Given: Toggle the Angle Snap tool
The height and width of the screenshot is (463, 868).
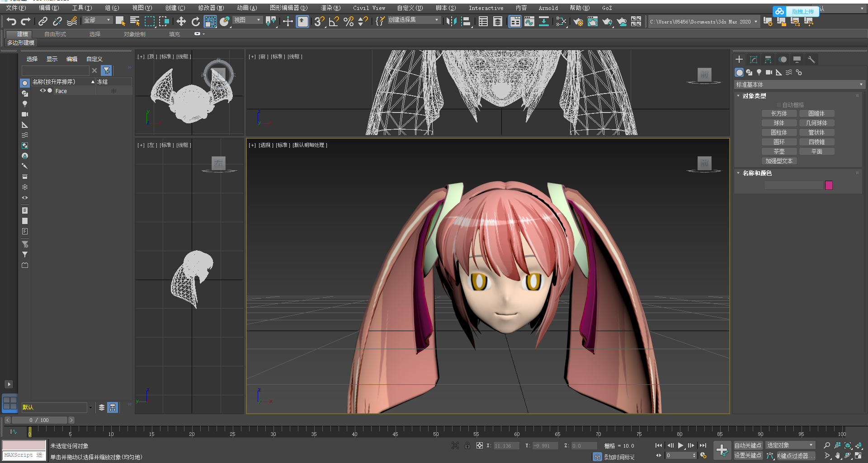Looking at the screenshot, I should point(334,21).
